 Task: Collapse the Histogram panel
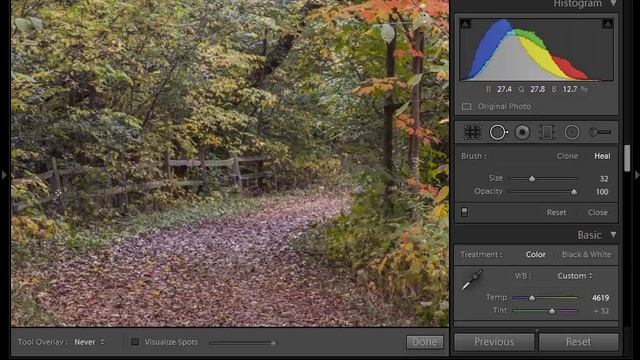tap(613, 4)
